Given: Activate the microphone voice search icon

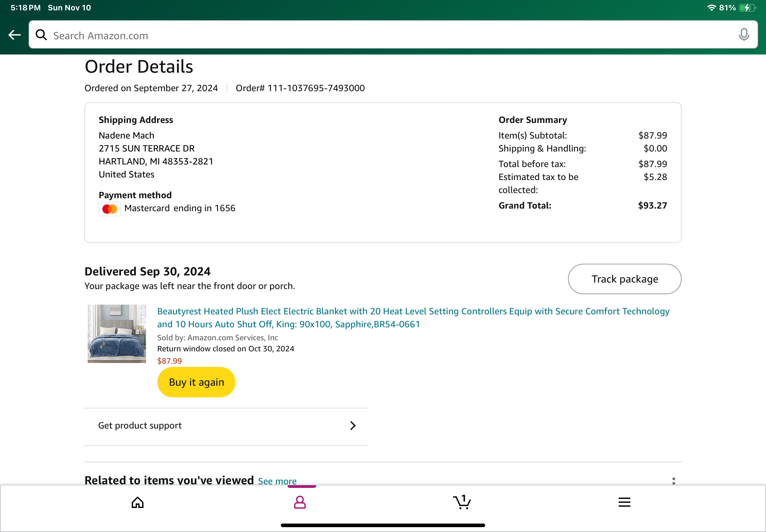Looking at the screenshot, I should 744,35.
